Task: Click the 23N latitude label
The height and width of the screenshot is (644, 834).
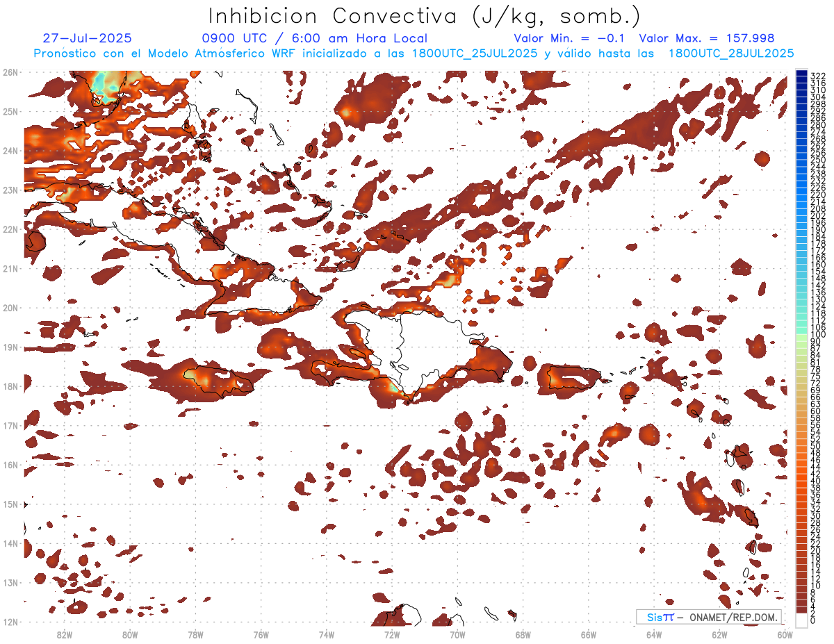Action: pyautogui.click(x=10, y=190)
